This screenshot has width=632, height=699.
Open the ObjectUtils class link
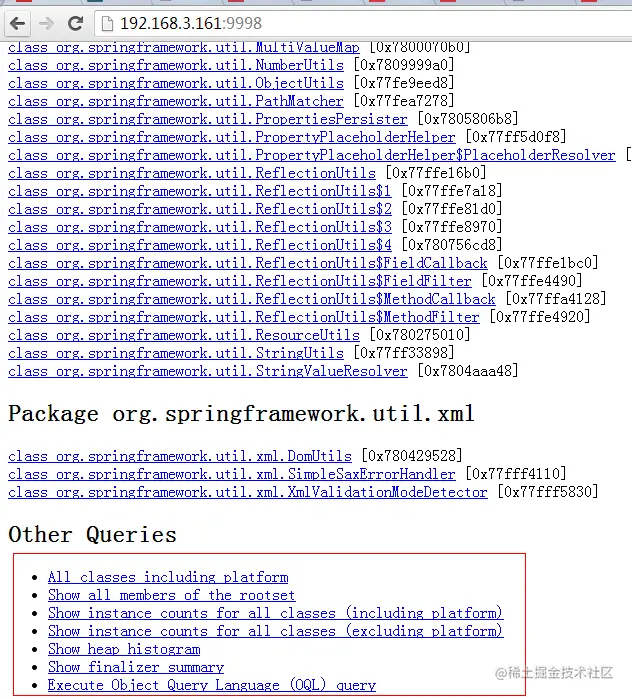click(x=176, y=83)
